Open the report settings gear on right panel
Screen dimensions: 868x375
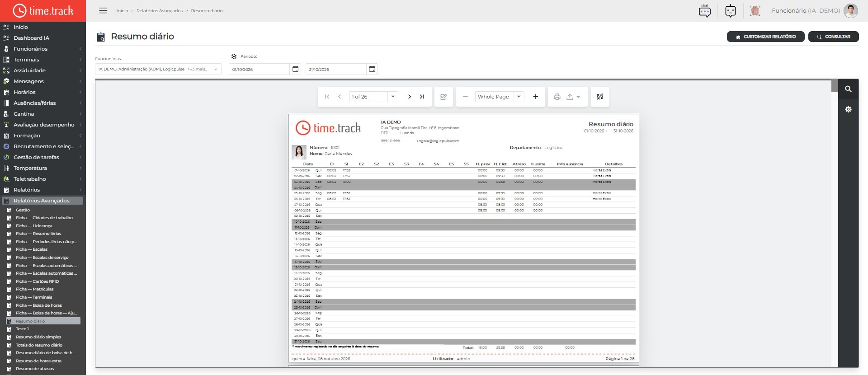click(848, 109)
